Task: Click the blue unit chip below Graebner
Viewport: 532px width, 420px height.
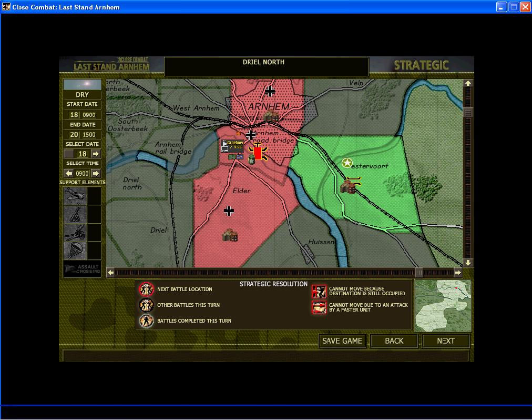Action: pyautogui.click(x=240, y=157)
